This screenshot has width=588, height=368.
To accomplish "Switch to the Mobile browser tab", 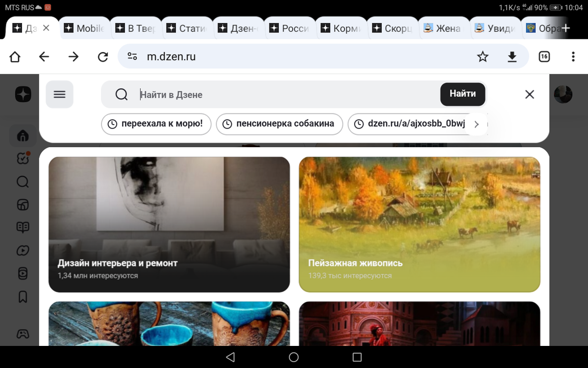I will tap(84, 28).
